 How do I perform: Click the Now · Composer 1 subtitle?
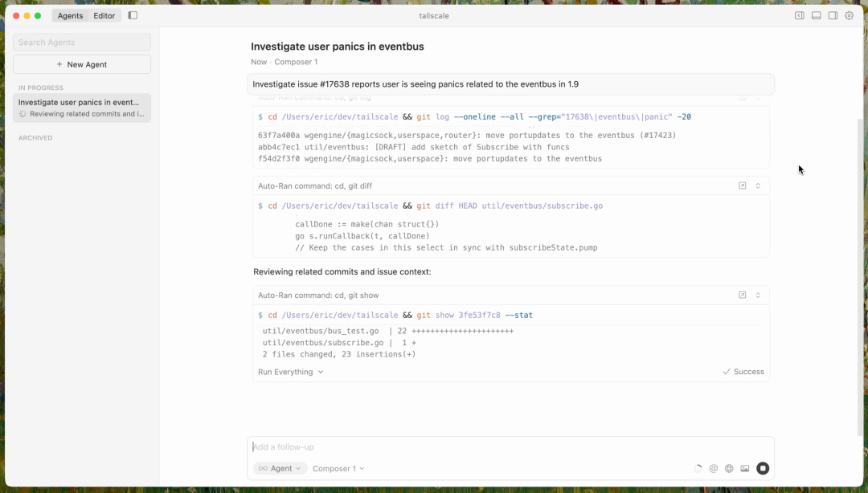(x=284, y=62)
